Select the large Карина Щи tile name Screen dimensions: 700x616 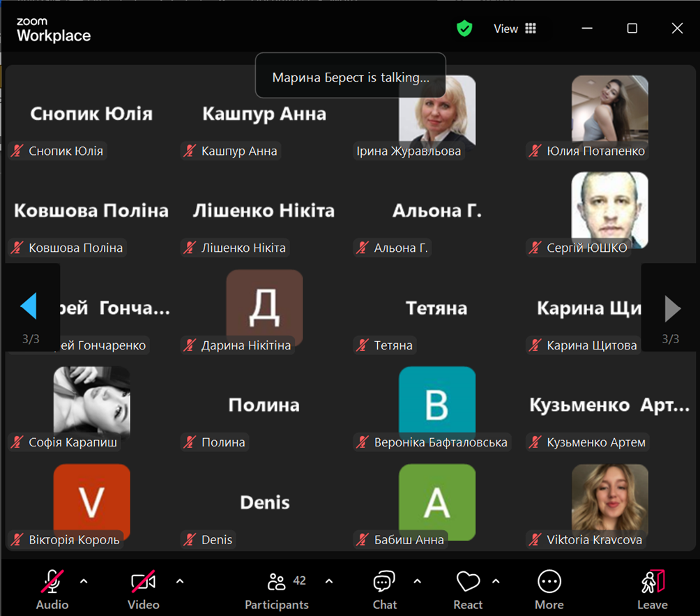[589, 308]
